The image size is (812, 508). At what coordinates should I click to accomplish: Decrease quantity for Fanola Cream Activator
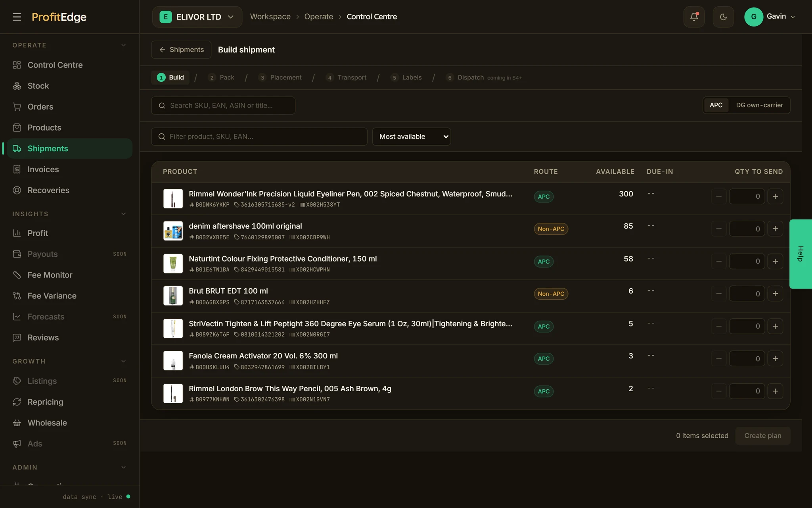[x=719, y=359]
